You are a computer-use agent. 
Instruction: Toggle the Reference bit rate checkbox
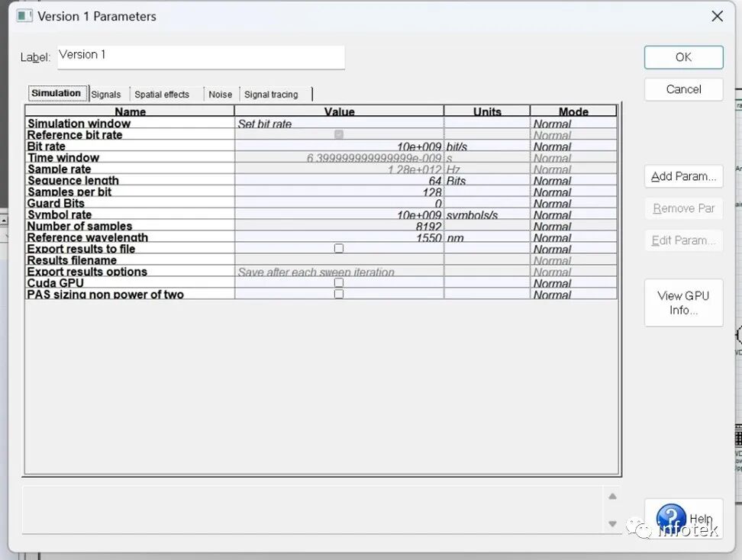338,135
